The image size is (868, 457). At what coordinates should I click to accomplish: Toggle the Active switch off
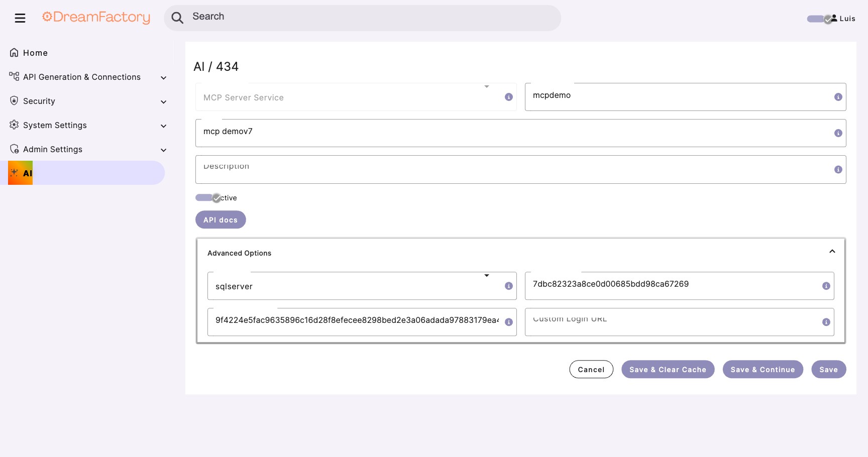click(x=205, y=197)
